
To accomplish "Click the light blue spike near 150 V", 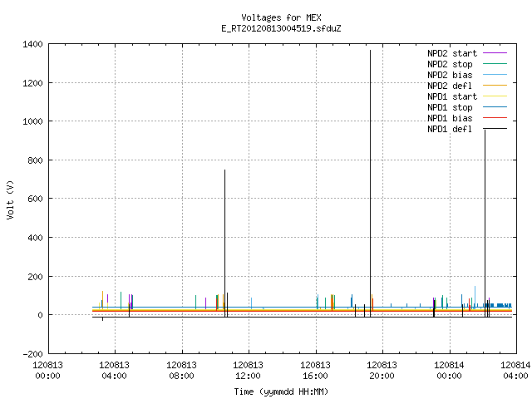I will point(475,297).
